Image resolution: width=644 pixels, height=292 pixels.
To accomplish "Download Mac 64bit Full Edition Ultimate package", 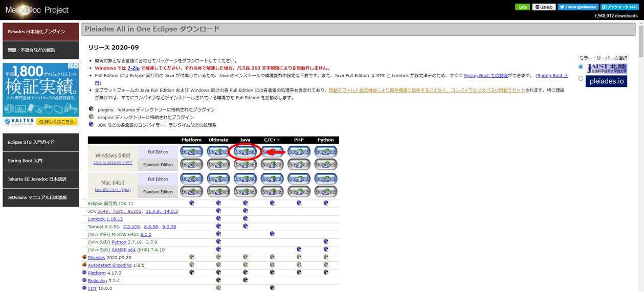I will (218, 178).
